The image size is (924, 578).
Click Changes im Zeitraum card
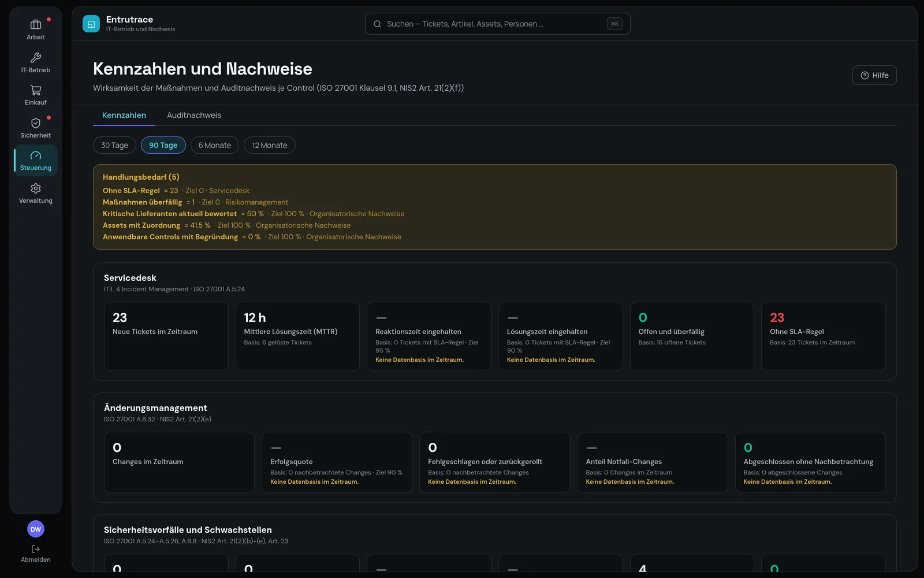click(179, 462)
